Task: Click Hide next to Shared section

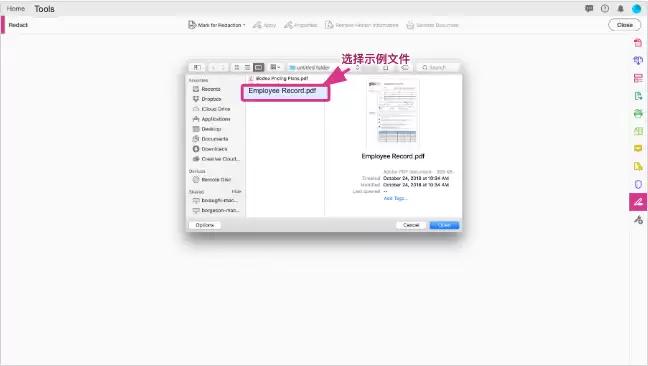Action: 236,192
